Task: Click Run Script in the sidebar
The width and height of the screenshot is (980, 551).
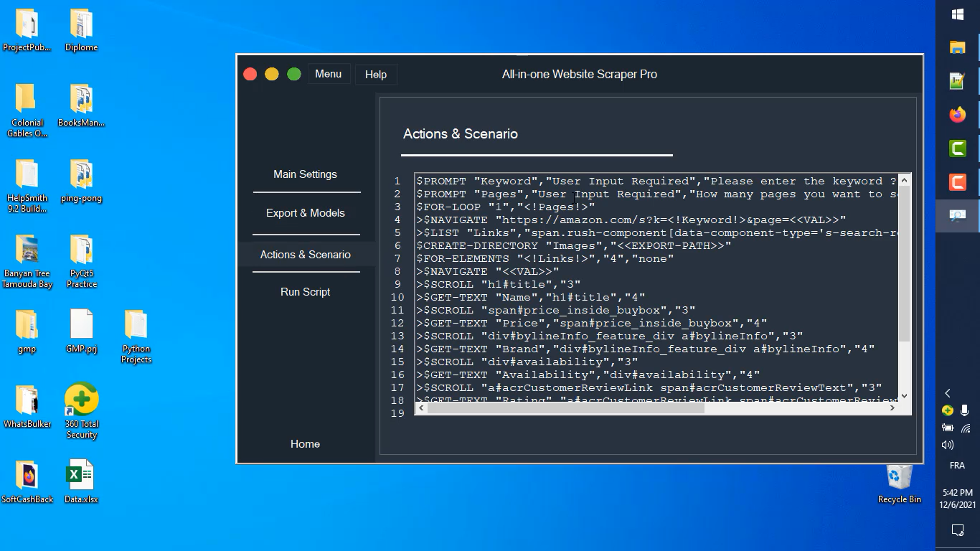Action: point(305,291)
